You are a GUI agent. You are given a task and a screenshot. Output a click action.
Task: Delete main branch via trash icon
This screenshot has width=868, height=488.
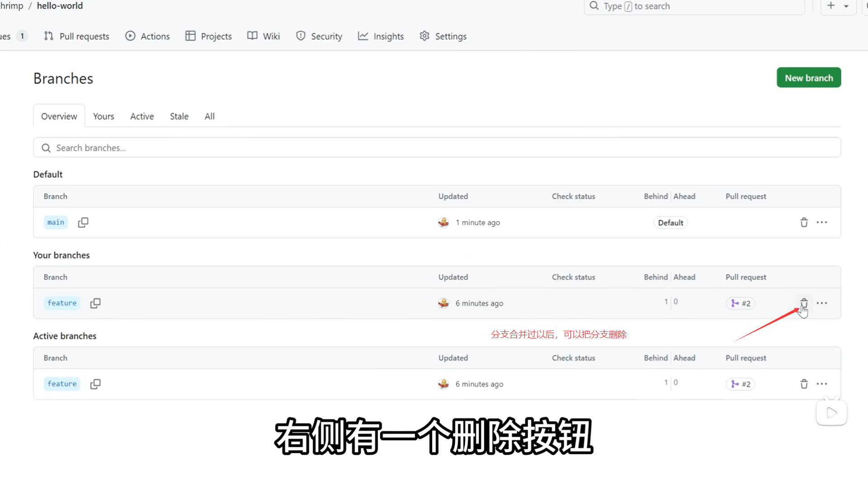point(804,222)
